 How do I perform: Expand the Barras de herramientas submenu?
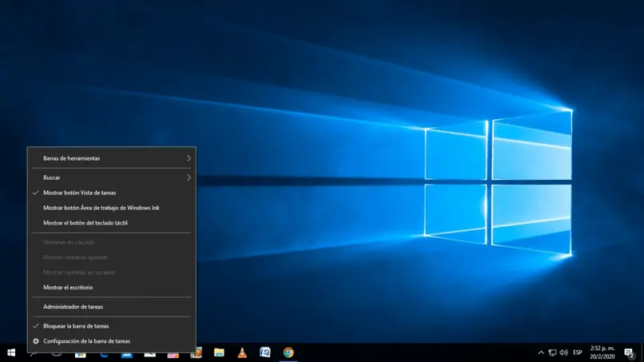112,158
